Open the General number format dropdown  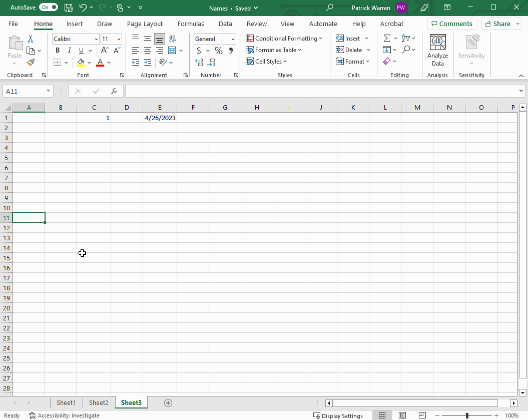tap(233, 39)
